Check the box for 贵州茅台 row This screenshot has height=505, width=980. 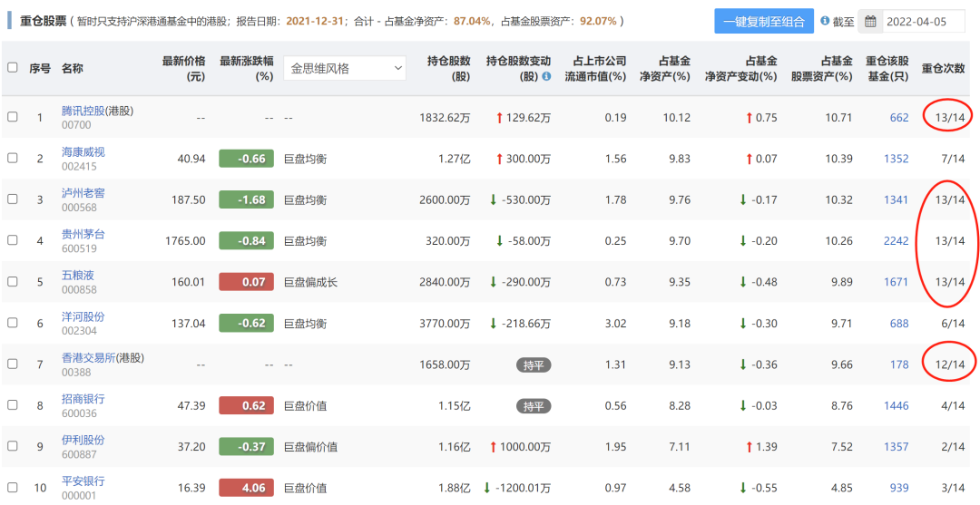[13, 240]
